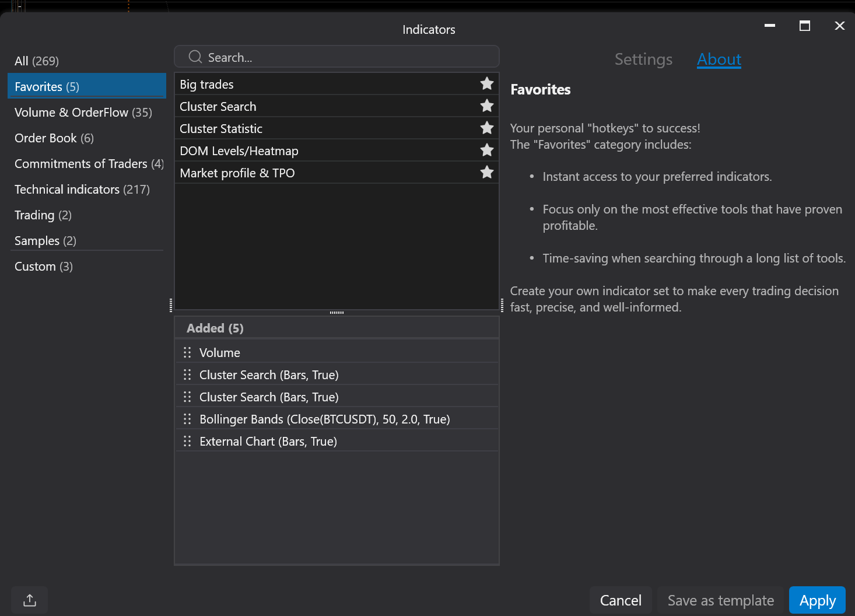Click drag handle beside External Chart
855x616 pixels.
click(x=187, y=441)
